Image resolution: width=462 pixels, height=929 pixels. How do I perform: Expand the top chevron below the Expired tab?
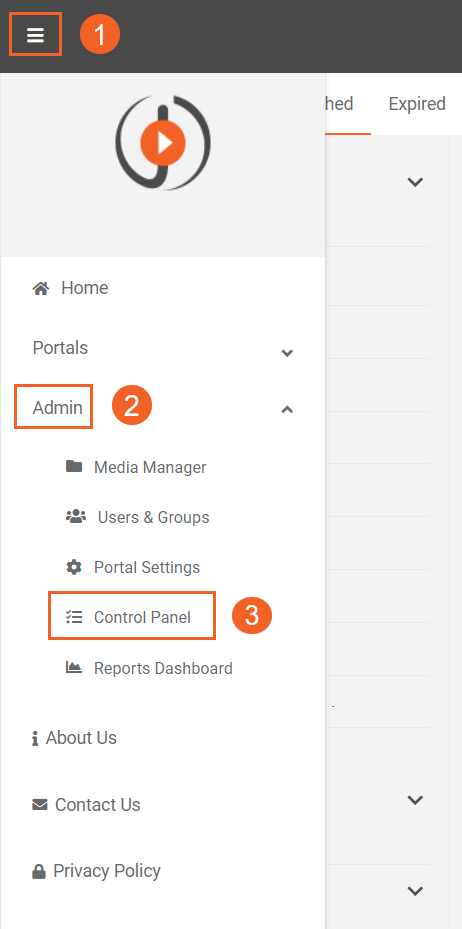(x=415, y=182)
